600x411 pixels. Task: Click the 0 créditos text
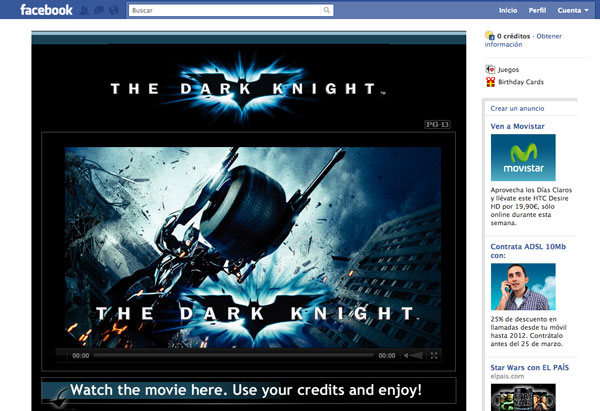click(514, 36)
